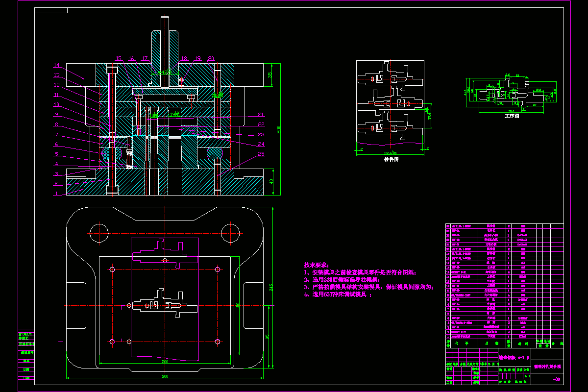Pick the callout label 9
Viewport: 588px width, 392px height.
[x=56, y=115]
